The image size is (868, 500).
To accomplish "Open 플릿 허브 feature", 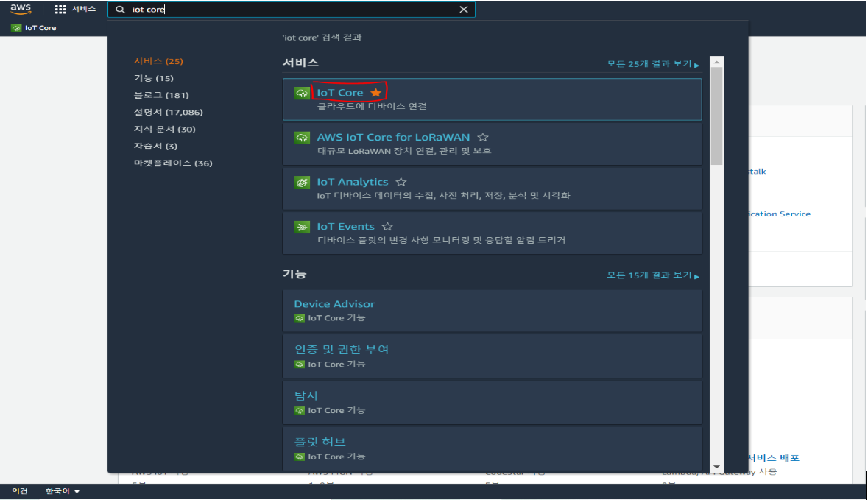I will [320, 441].
